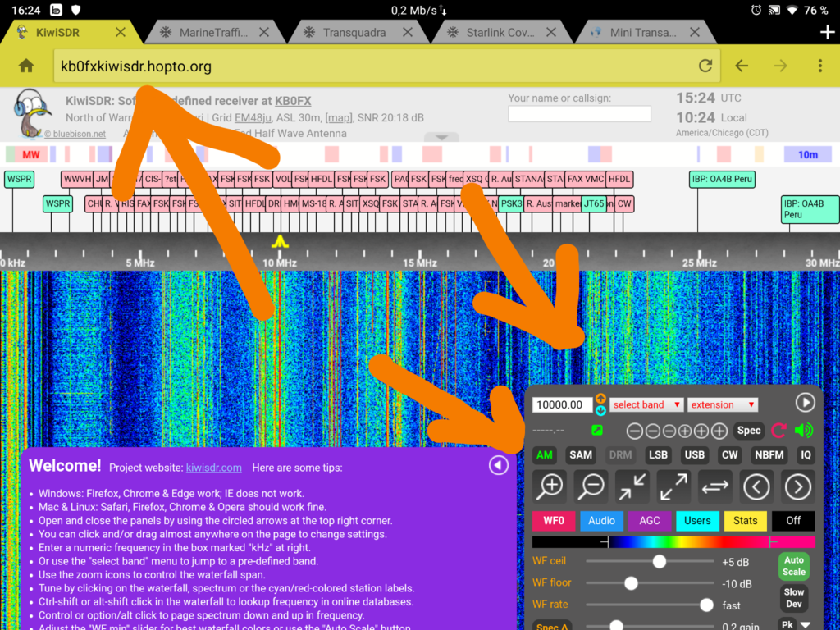This screenshot has height=630, width=840.
Task: Tune to the WWVH station label
Action: coord(77,179)
